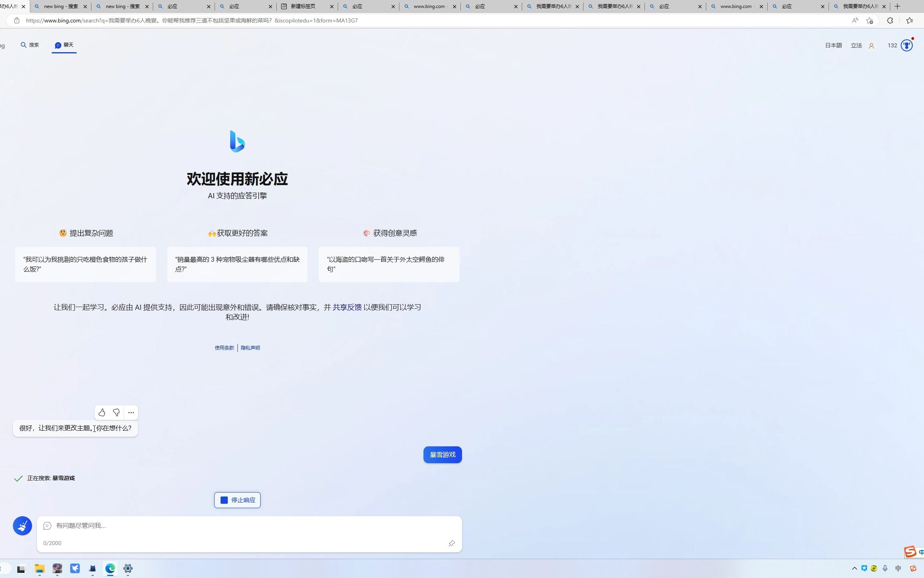Image resolution: width=924 pixels, height=578 pixels.
Task: Open the 共享反馈 feedback link
Action: point(347,307)
